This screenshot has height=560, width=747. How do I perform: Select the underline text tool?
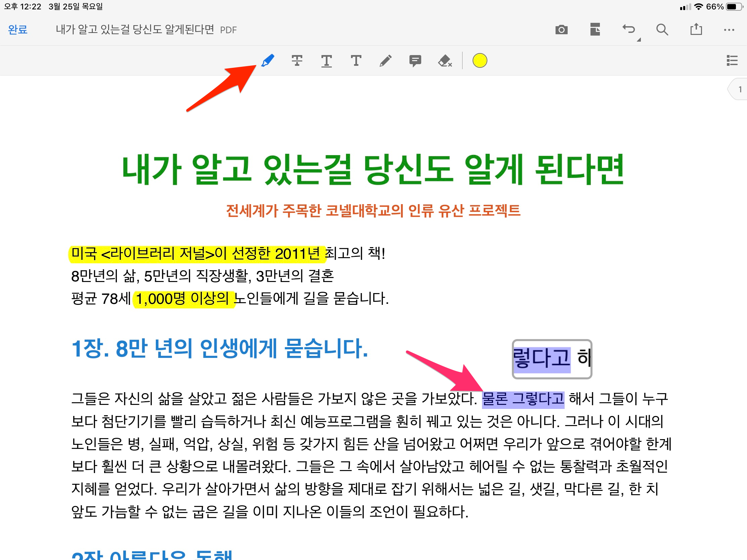tap(326, 61)
